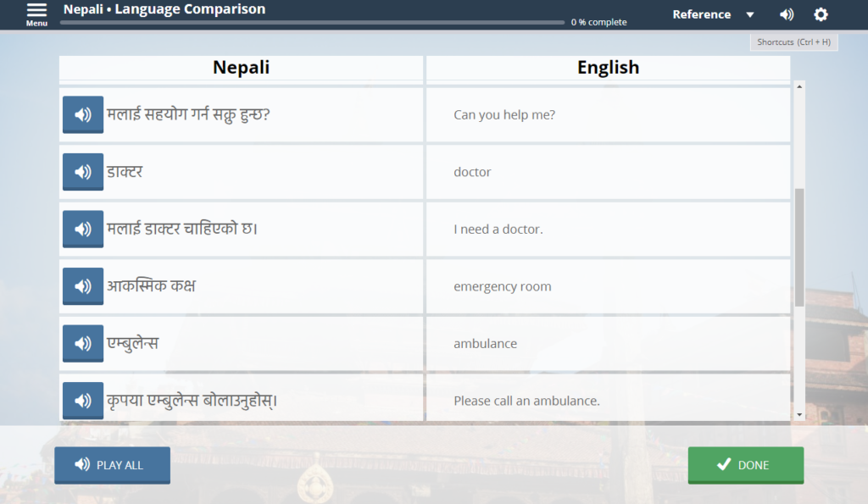This screenshot has width=868, height=504.
Task: Toggle sound with top bar speaker icon
Action: tap(787, 14)
